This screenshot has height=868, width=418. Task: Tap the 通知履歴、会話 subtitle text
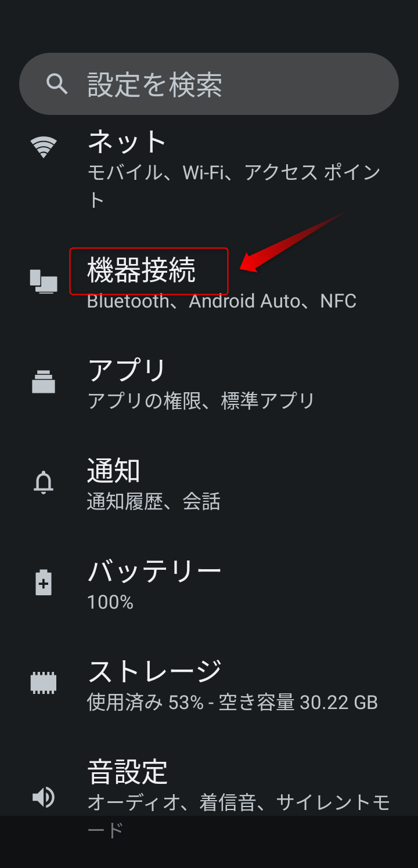[153, 501]
